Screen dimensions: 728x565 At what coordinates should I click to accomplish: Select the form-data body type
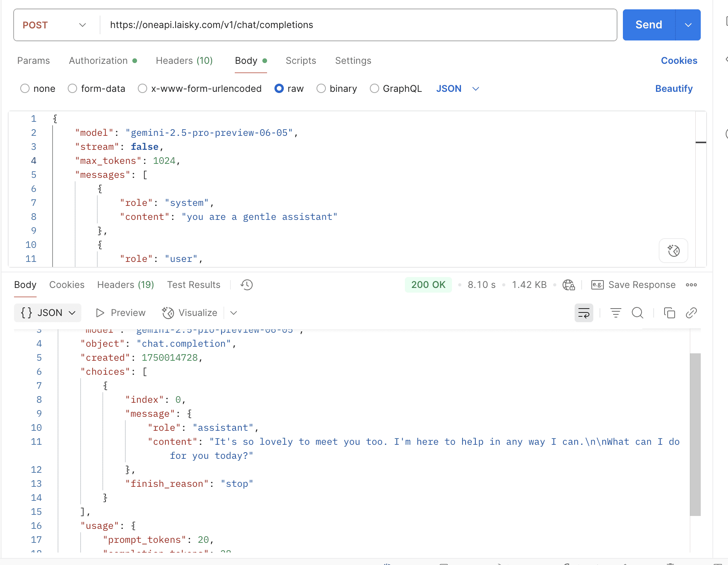click(x=72, y=89)
